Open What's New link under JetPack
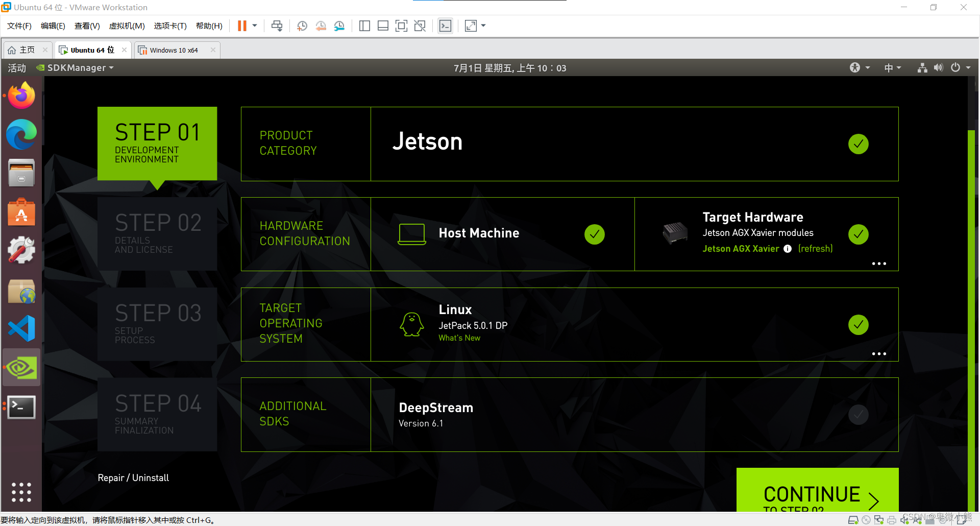The image size is (980, 526). [x=459, y=338]
